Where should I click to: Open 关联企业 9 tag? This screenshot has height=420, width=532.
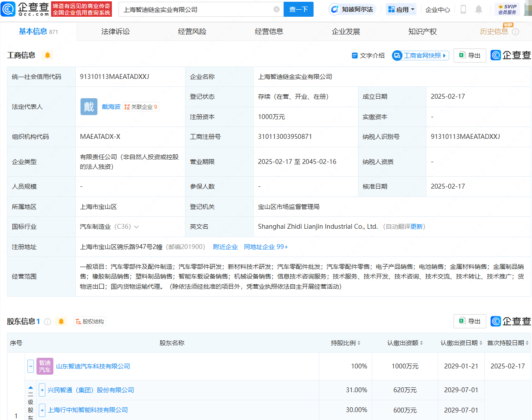(x=141, y=107)
